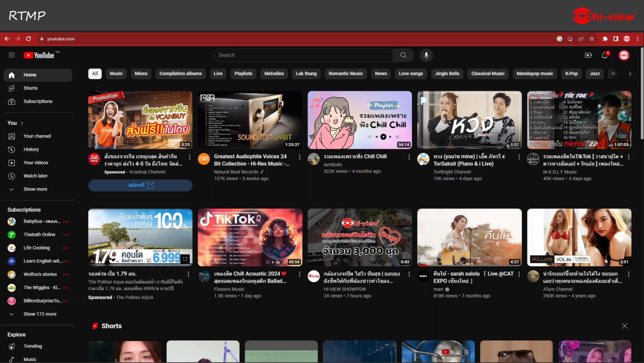Click the voice search microphone icon
The width and height of the screenshot is (644, 363).
coord(426,55)
